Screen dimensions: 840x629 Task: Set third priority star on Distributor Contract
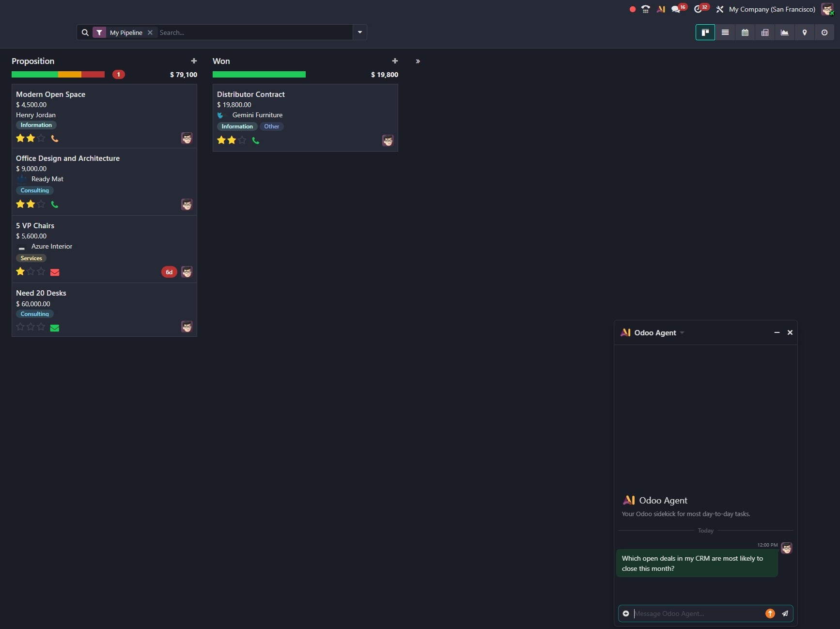pos(242,140)
